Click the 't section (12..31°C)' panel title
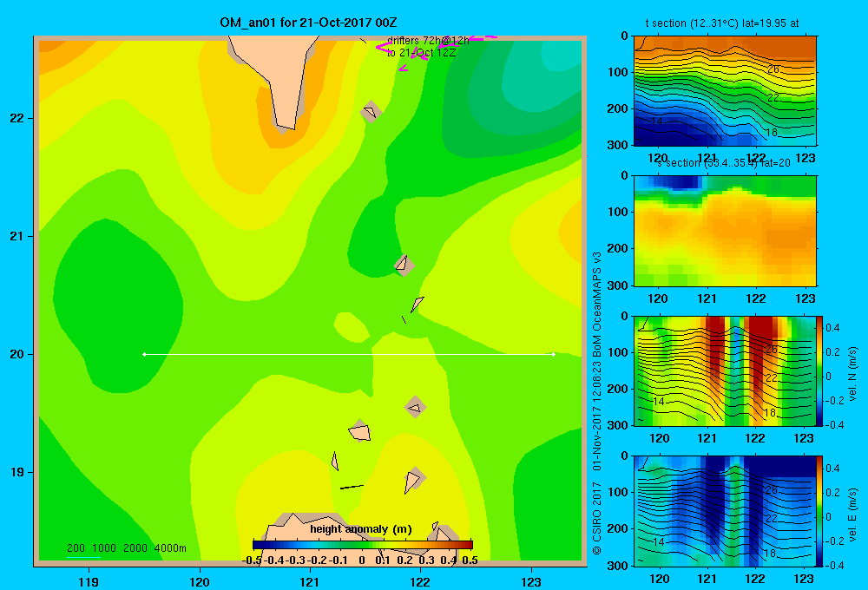 point(722,23)
